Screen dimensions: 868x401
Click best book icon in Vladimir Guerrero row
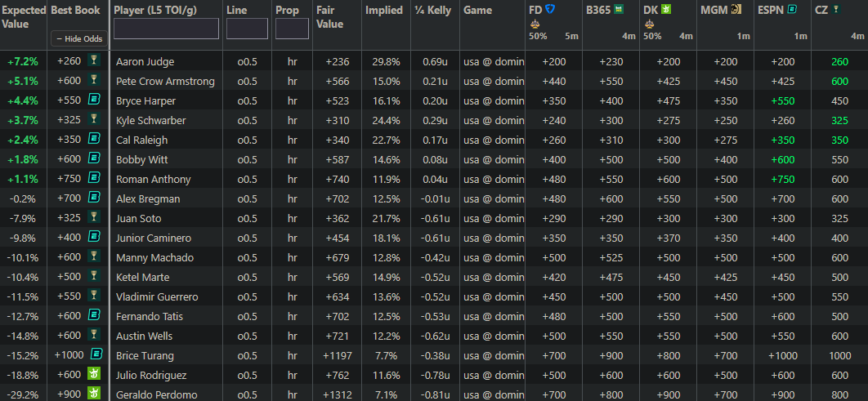(x=94, y=296)
